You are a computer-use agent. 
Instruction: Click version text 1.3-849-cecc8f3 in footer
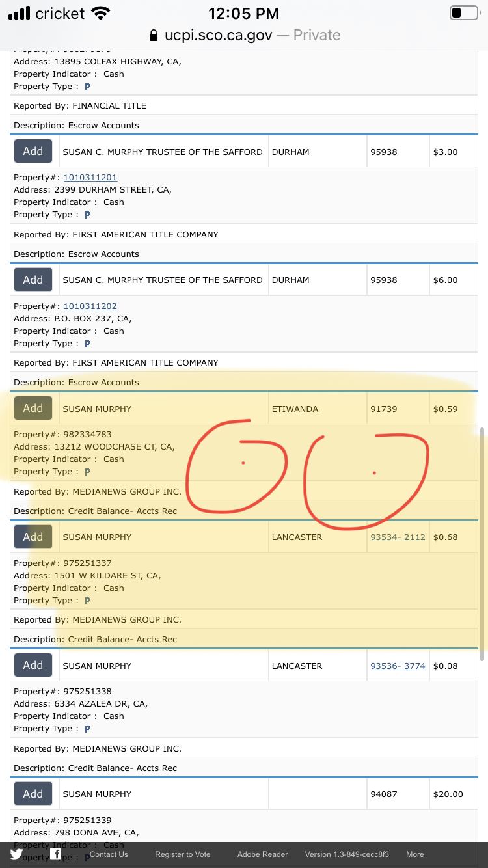(347, 854)
